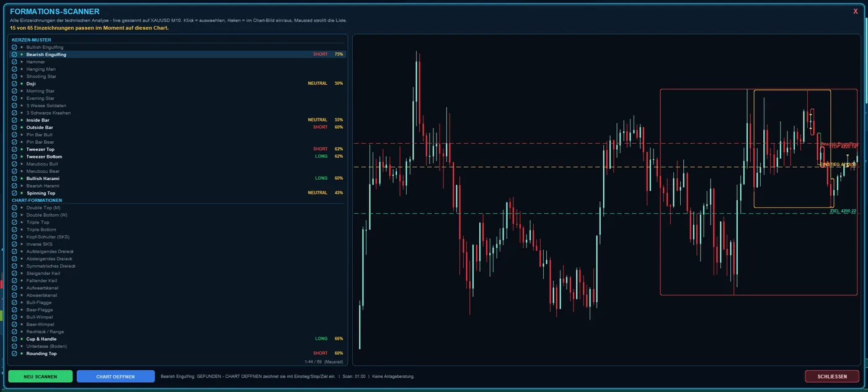Select the Symmetrisches Dreieck row
The height and width of the screenshot is (392, 868).
coord(177,266)
